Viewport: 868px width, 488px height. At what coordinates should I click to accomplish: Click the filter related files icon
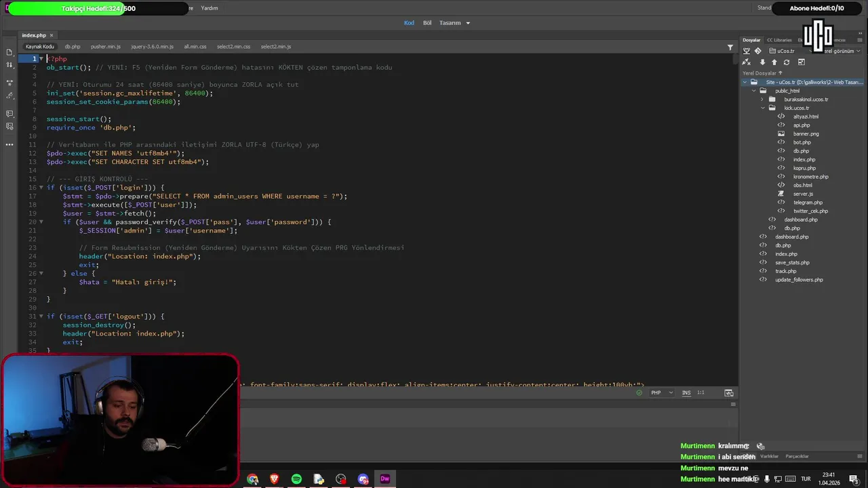click(x=730, y=47)
